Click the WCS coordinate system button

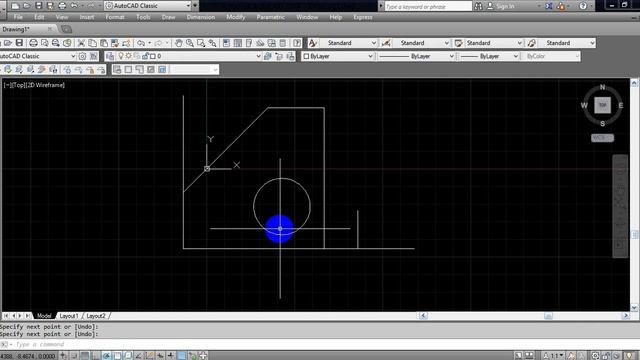(602, 138)
